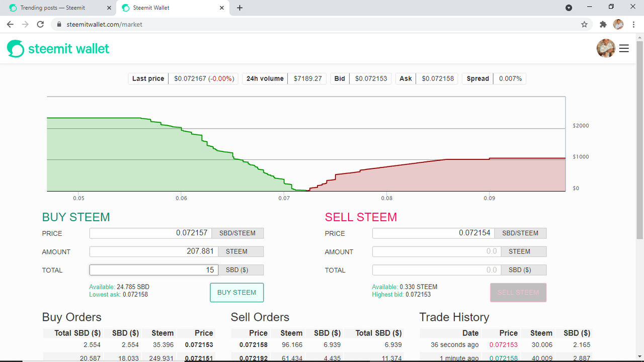Open a new browser tab
The image size is (644, 362).
click(x=239, y=8)
